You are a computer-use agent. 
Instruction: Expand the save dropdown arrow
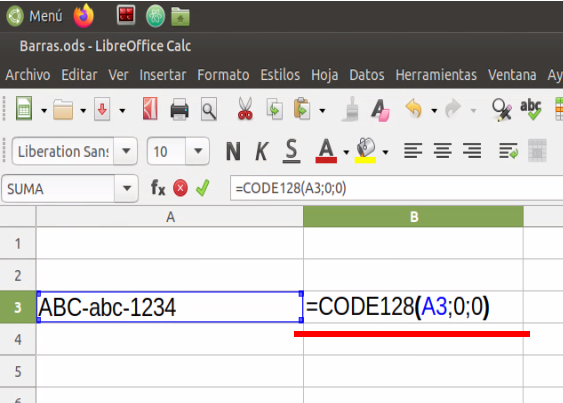click(122, 111)
